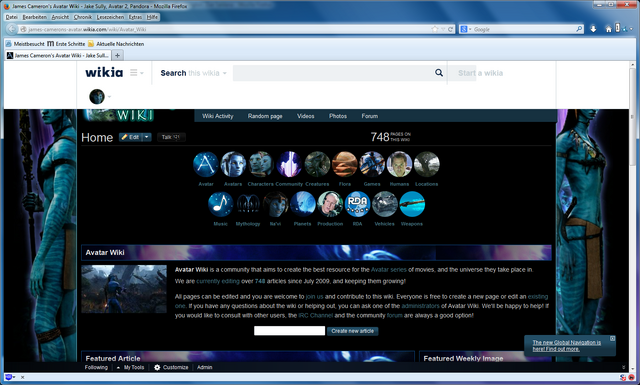
Task: Open the Videos nav item
Action: pyautogui.click(x=306, y=116)
